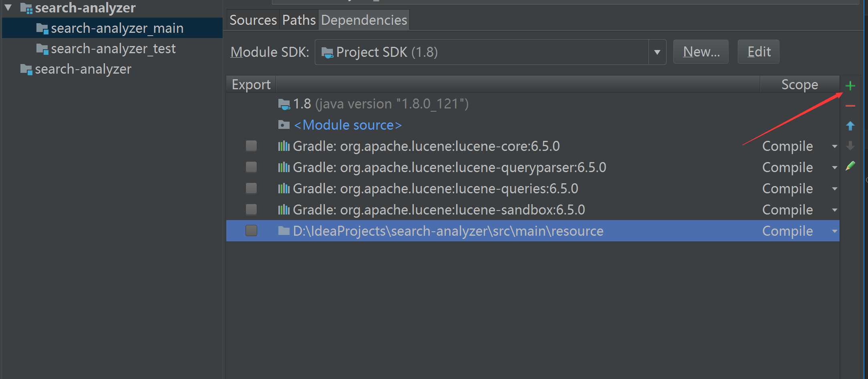Click the New... button
The image size is (868, 379).
tap(701, 52)
